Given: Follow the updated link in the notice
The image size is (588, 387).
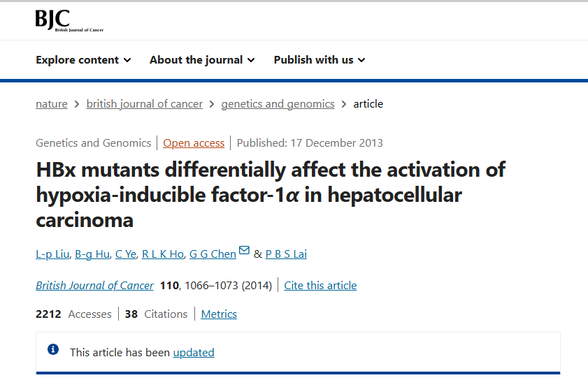Looking at the screenshot, I should [194, 353].
